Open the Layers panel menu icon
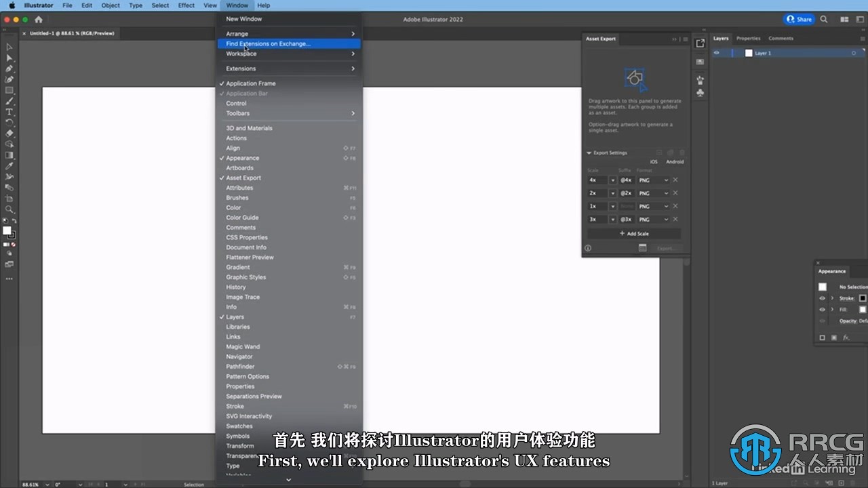Viewport: 868px width, 488px height. (864, 39)
